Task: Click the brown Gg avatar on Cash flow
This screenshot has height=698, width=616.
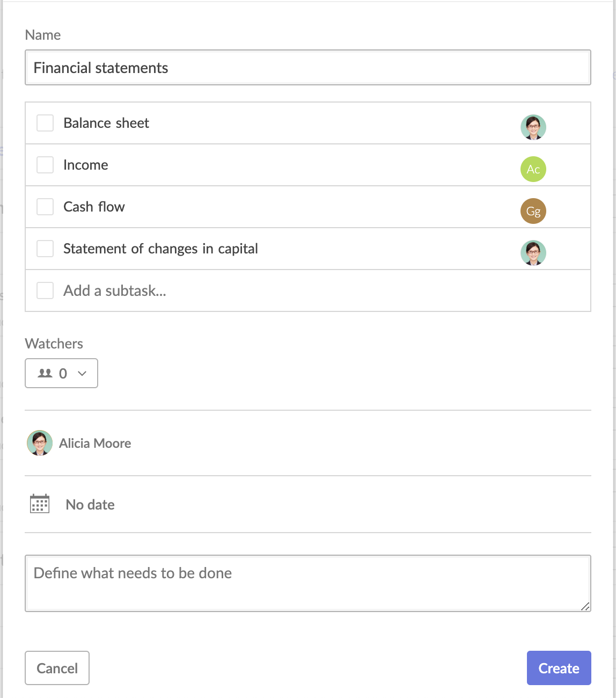Action: click(x=533, y=211)
